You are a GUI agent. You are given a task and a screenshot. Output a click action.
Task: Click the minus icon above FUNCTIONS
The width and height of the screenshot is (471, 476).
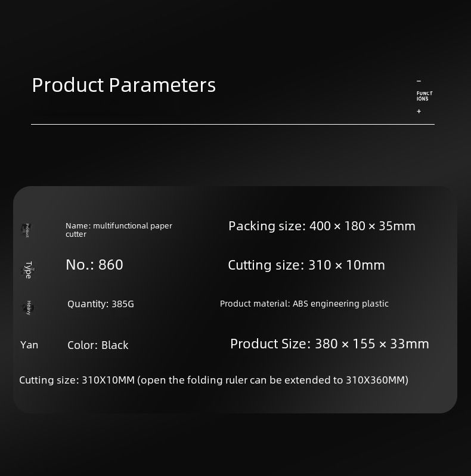(419, 81)
